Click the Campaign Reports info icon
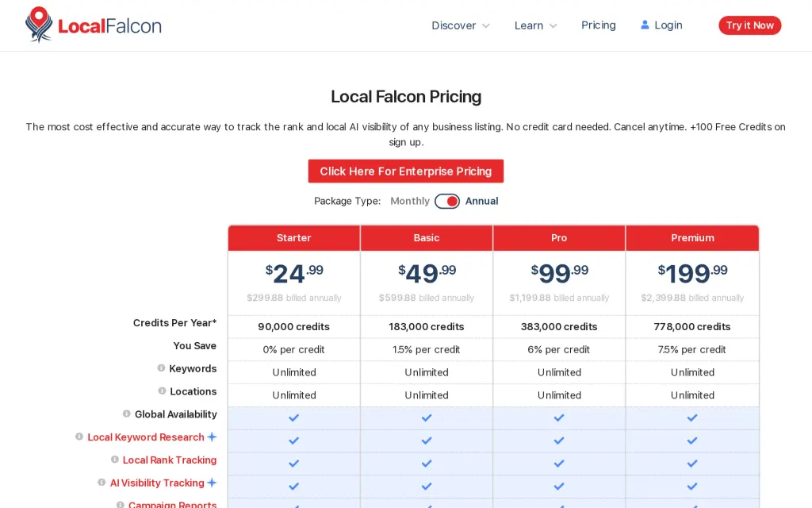Image resolution: width=812 pixels, height=508 pixels. point(121,504)
